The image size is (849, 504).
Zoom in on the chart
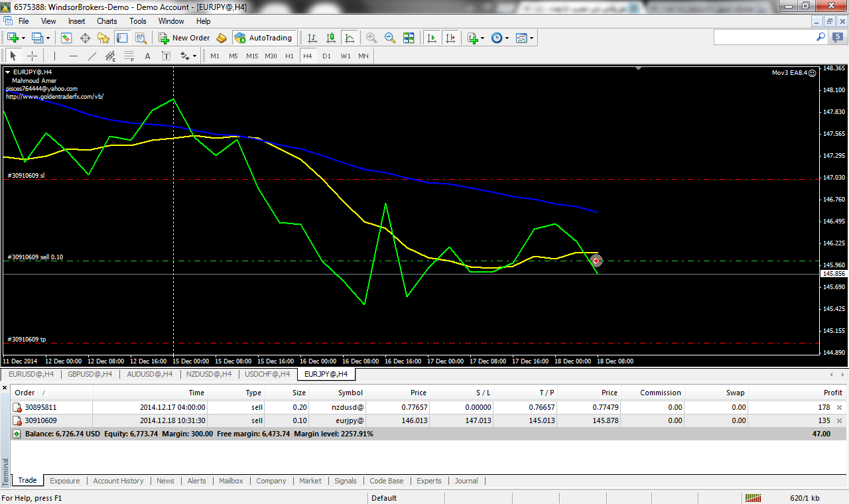click(371, 38)
